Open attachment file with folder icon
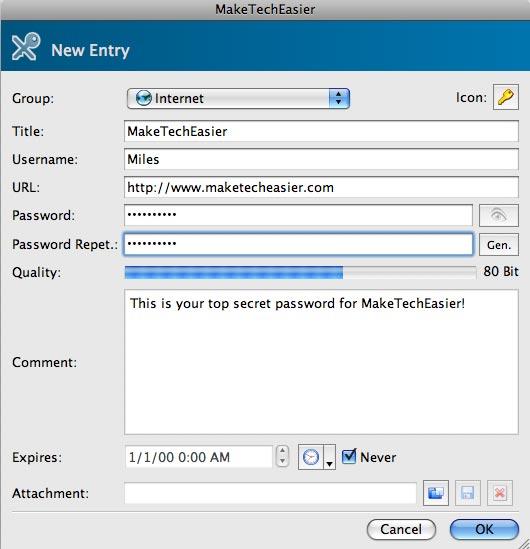This screenshot has height=549, width=530. point(436,493)
